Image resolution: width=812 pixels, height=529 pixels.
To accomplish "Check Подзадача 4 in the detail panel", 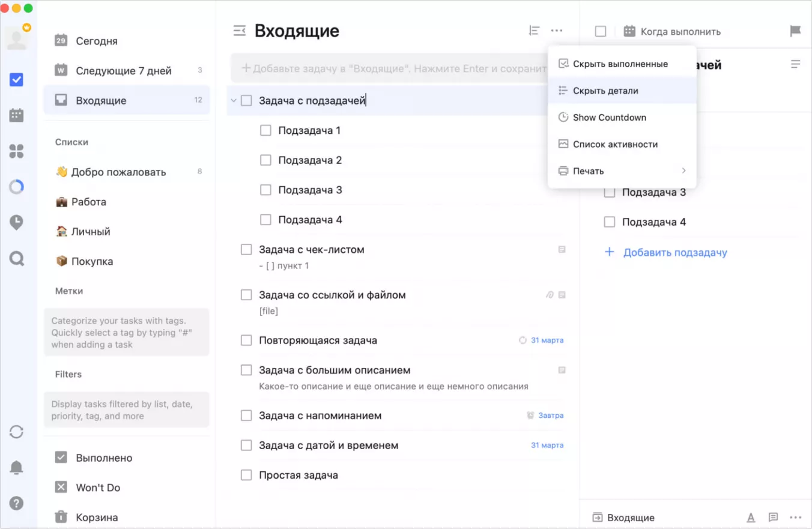I will coord(610,222).
